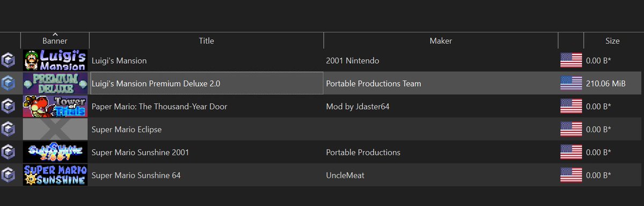Click GameCube icon for Super Mario Sunshine 2001

(8, 152)
